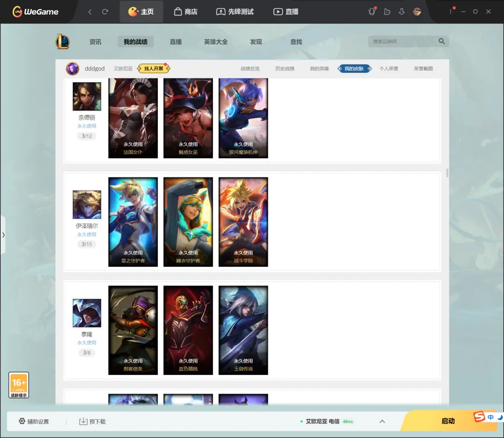Click the 泰隆 champion portrait
504x438 pixels.
click(87, 313)
